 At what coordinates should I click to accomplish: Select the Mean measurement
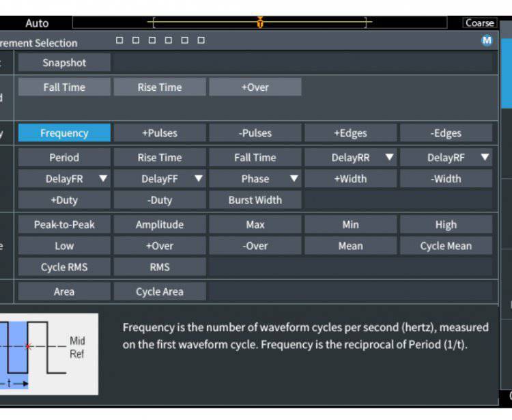(x=351, y=246)
